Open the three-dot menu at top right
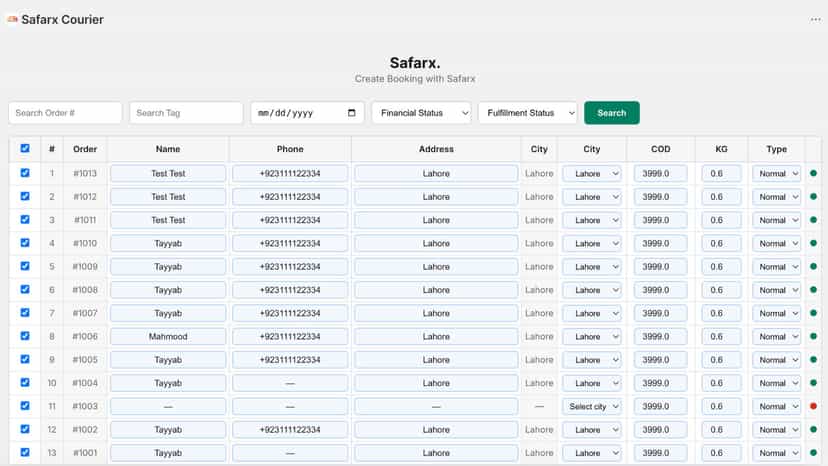The image size is (828, 466). (815, 20)
